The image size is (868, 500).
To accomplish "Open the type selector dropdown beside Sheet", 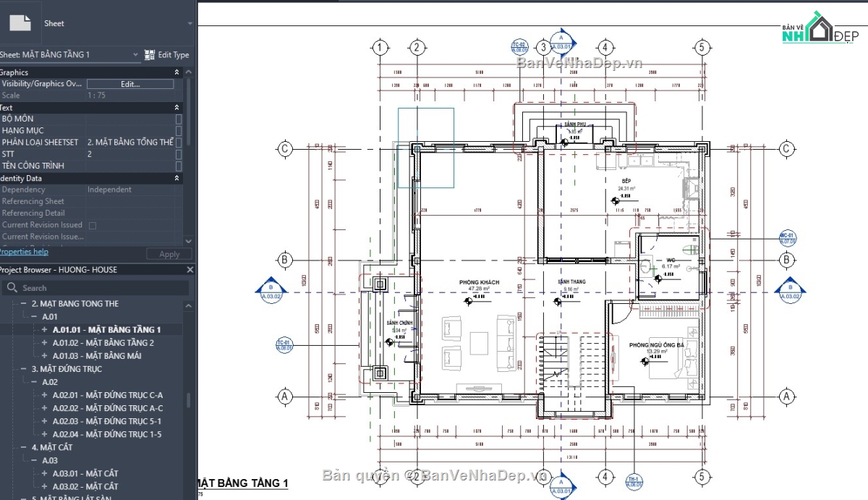I will pos(190,23).
